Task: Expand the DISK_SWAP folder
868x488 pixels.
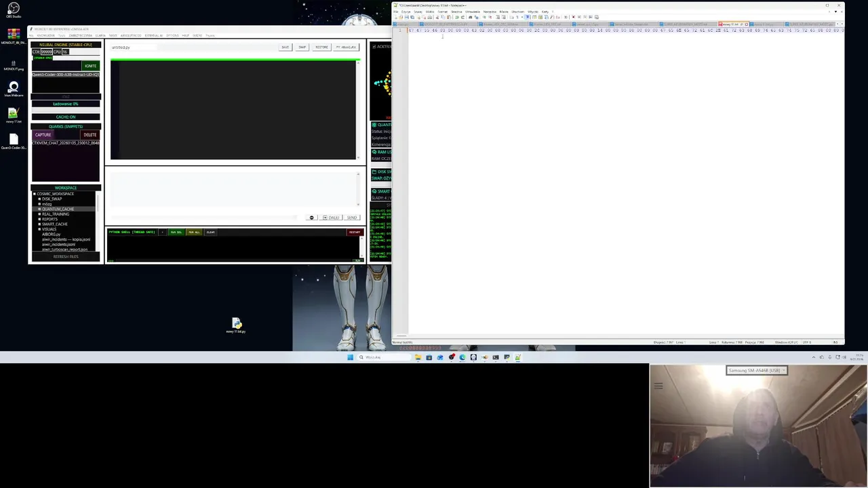Action: pyautogui.click(x=39, y=199)
